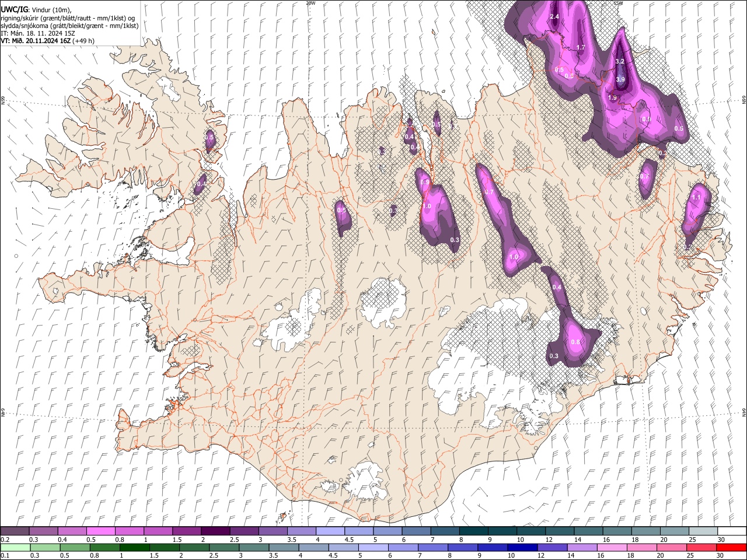Click the top legend swatch between 25 and 30

point(703,531)
